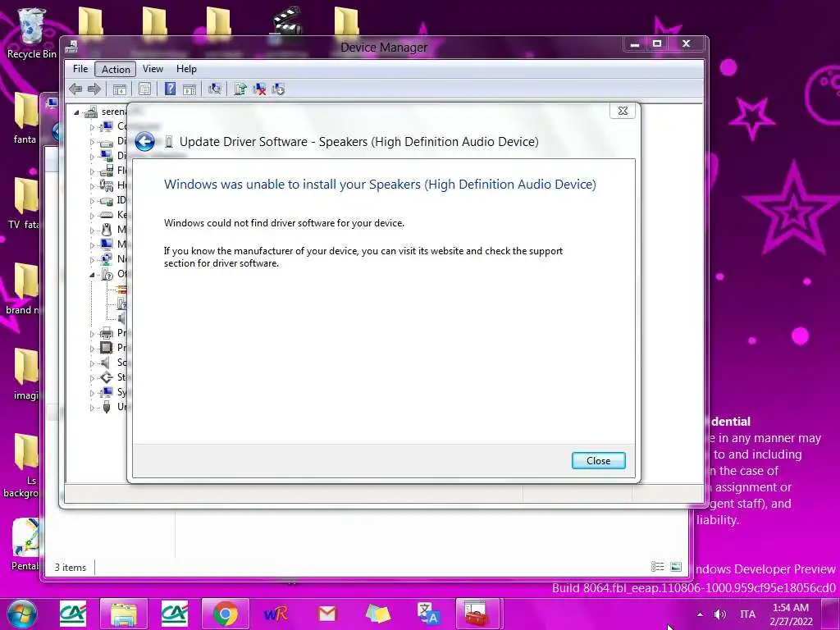
Task: Show hidden system tray icons arrow
Action: (x=700, y=614)
